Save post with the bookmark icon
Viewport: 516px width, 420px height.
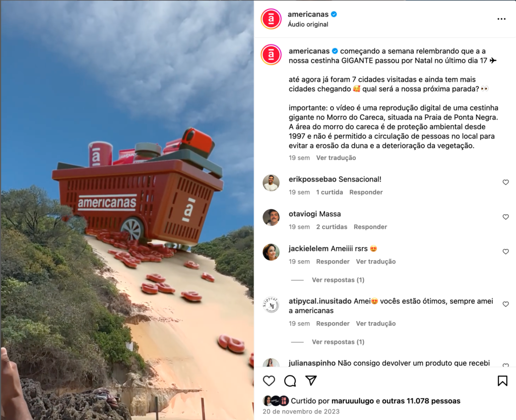[502, 381]
